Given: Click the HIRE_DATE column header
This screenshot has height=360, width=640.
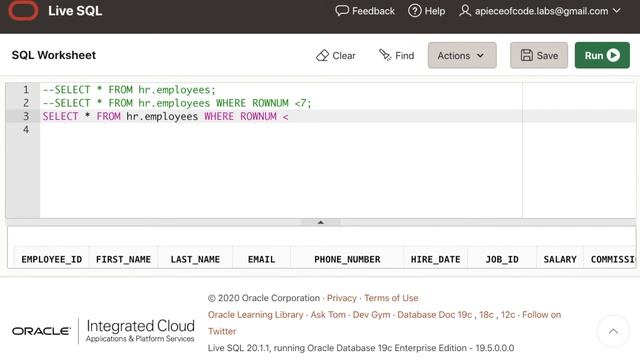Looking at the screenshot, I should coord(436,259).
